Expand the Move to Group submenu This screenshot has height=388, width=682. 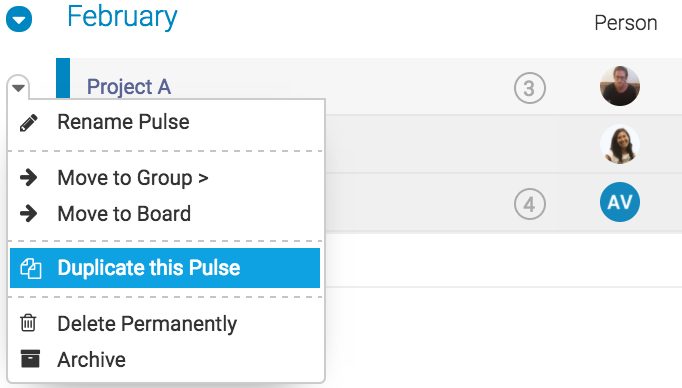(x=133, y=178)
